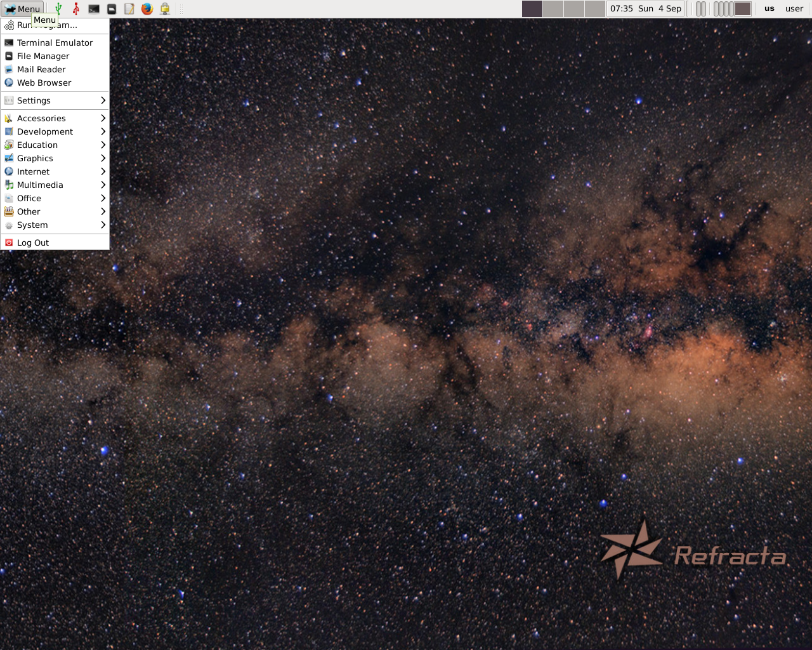Open the file manager panel launcher

click(x=112, y=9)
